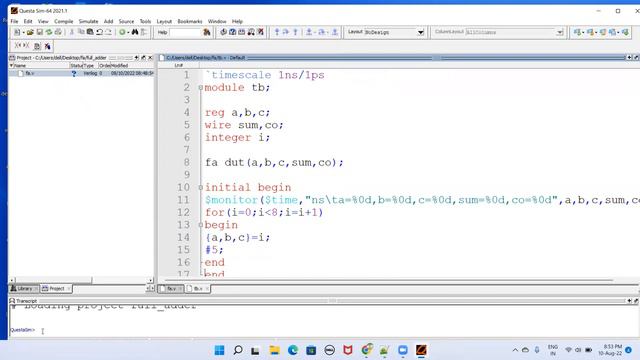640x360 pixels.
Task: Switch to the Project tab
Action: coord(56,289)
